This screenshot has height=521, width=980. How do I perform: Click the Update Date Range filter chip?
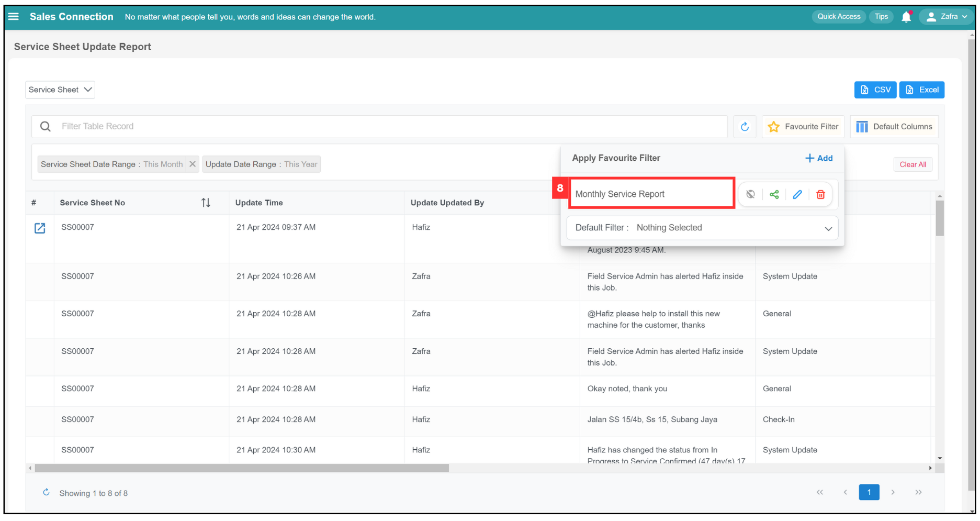click(261, 164)
